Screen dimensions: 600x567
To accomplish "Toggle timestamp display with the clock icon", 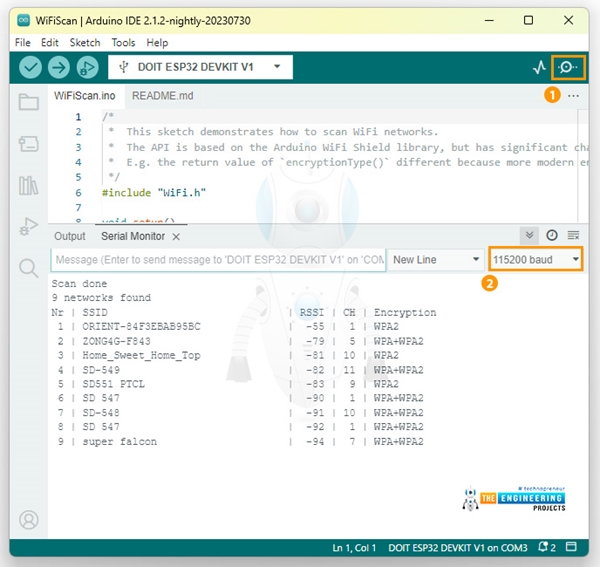I will [x=552, y=235].
